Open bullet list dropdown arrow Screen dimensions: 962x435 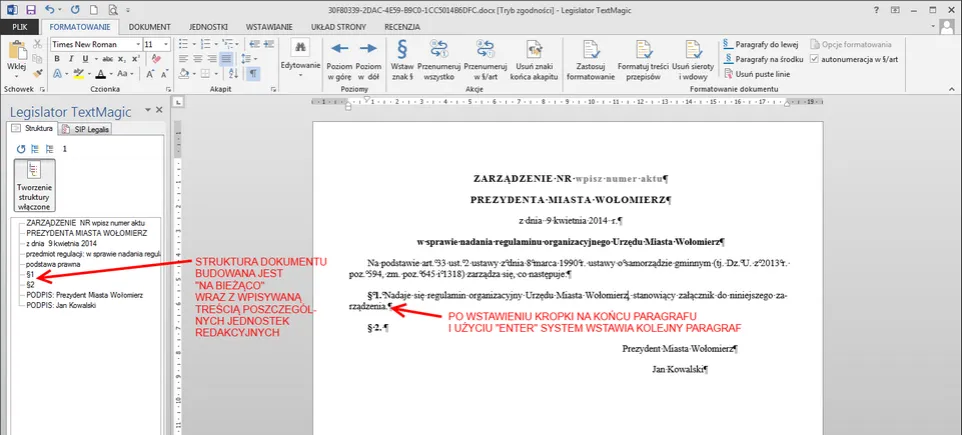pos(193,44)
